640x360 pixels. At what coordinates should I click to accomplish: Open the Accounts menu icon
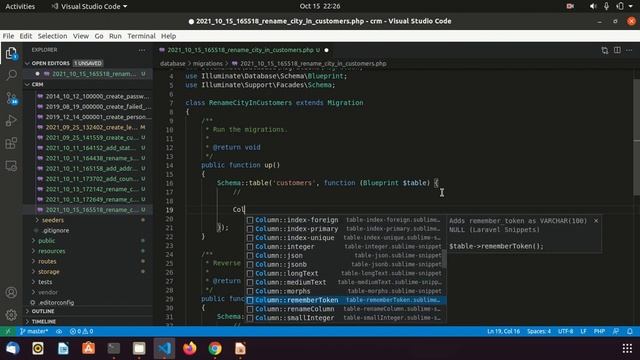point(11,292)
